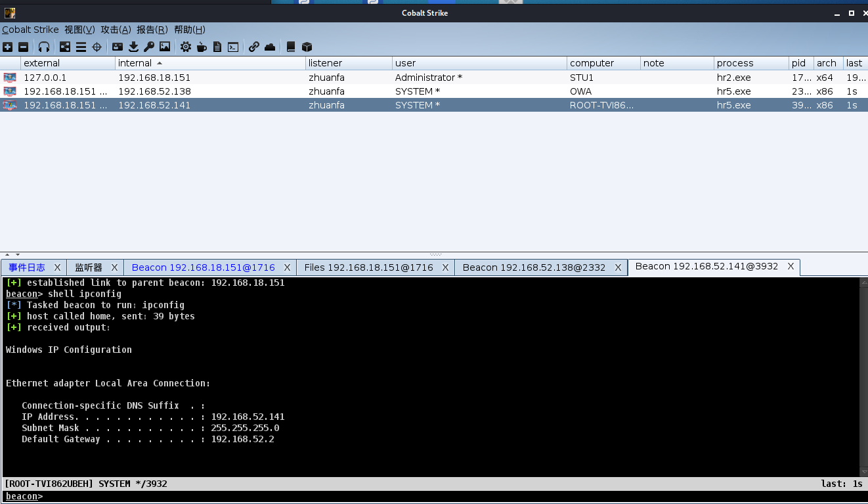Viewport: 868px width, 504px height.
Task: Open the 帮助(H) menu
Action: 190,30
